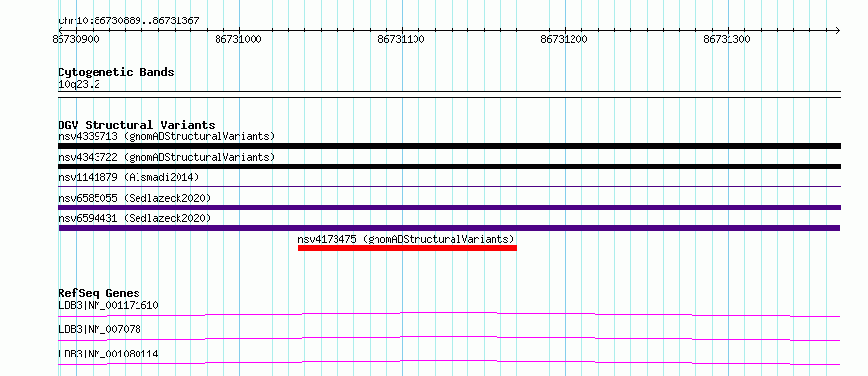The width and height of the screenshot is (868, 376).
Task: Open variant nsv6585055 (Sedlazeck2020) label
Action: [135, 198]
